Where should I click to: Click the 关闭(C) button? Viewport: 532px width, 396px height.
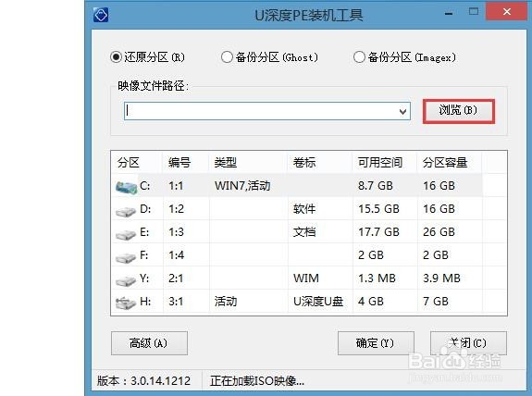468,343
